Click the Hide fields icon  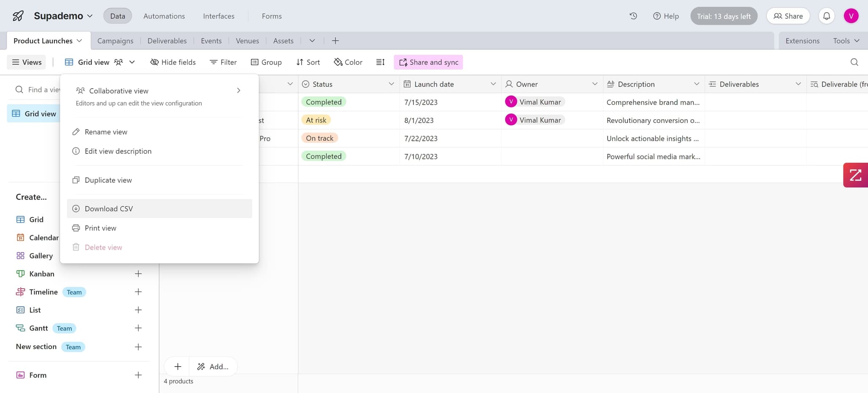pos(154,62)
